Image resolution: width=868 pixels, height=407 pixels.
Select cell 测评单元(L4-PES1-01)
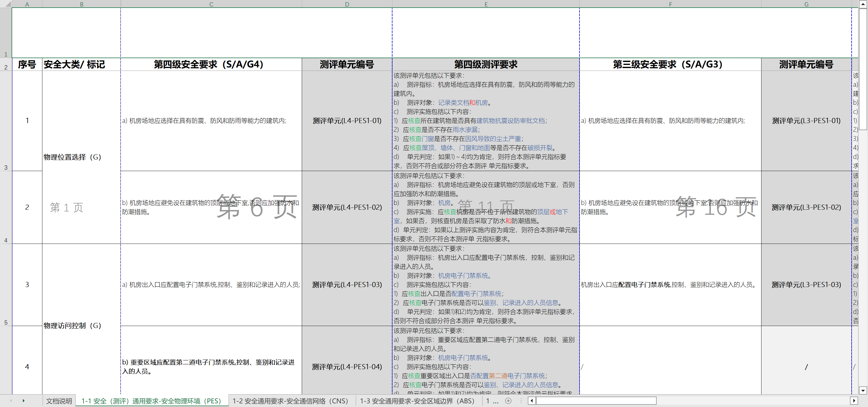(347, 121)
